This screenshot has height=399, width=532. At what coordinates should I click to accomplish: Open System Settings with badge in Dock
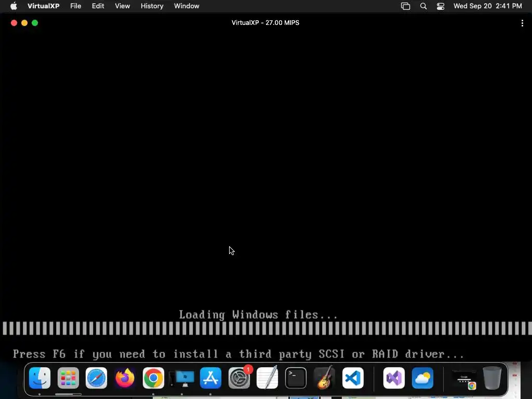click(239, 378)
